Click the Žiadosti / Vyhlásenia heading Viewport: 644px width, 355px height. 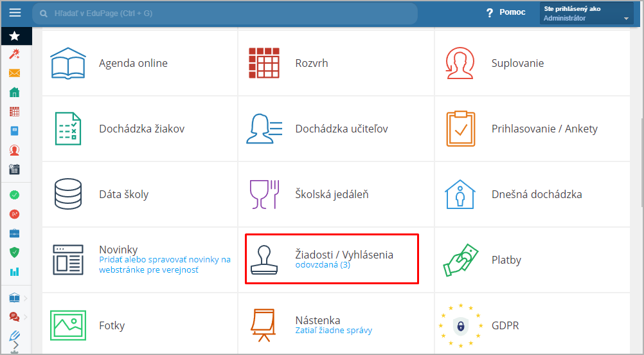click(344, 254)
